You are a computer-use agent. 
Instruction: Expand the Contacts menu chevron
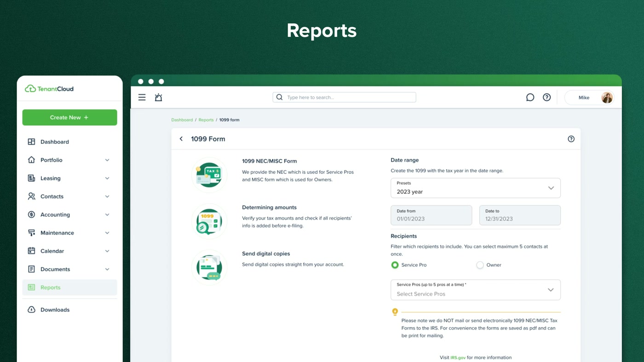[x=107, y=196]
